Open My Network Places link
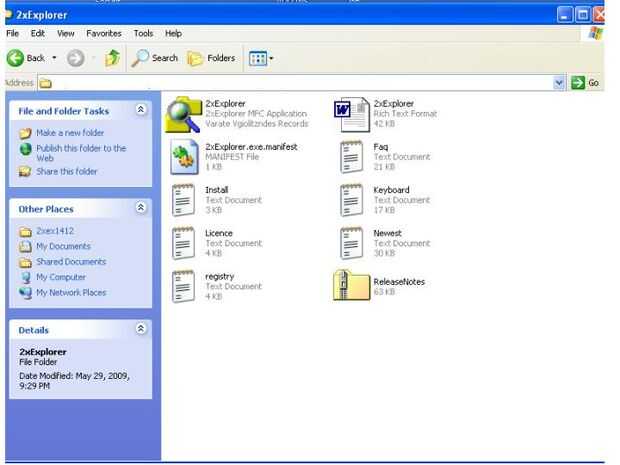 [x=71, y=293]
